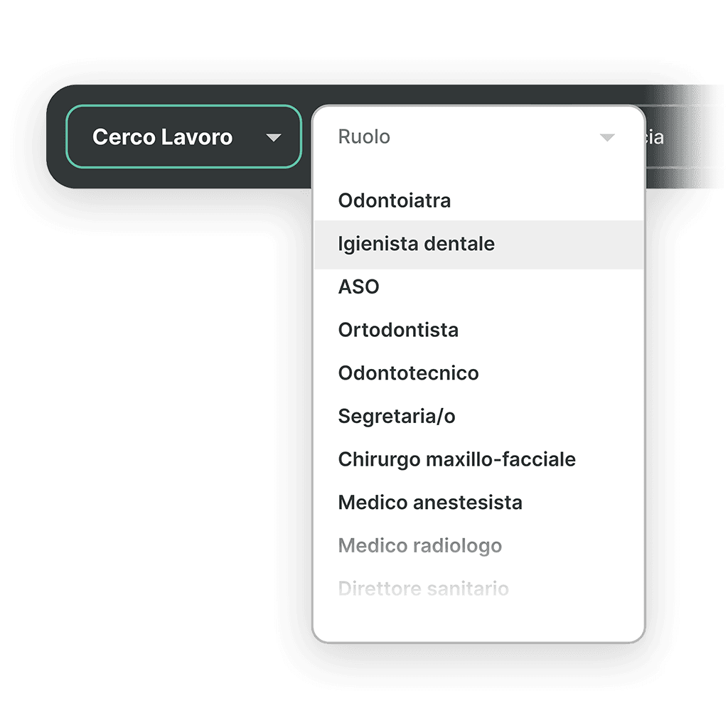Select Chirurgo maxillo-facciale option
This screenshot has width=728, height=728.
pos(456,459)
